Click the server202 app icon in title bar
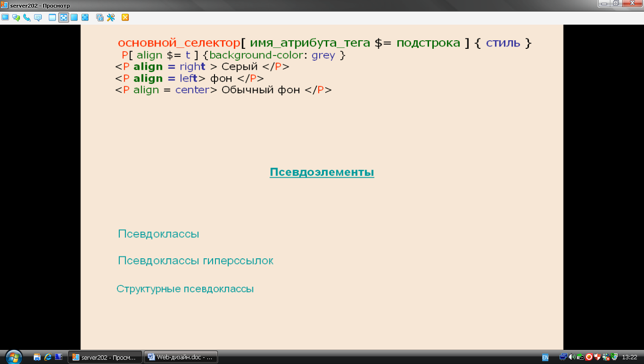Image resolution: width=644 pixels, height=364 pixels. 4,5
